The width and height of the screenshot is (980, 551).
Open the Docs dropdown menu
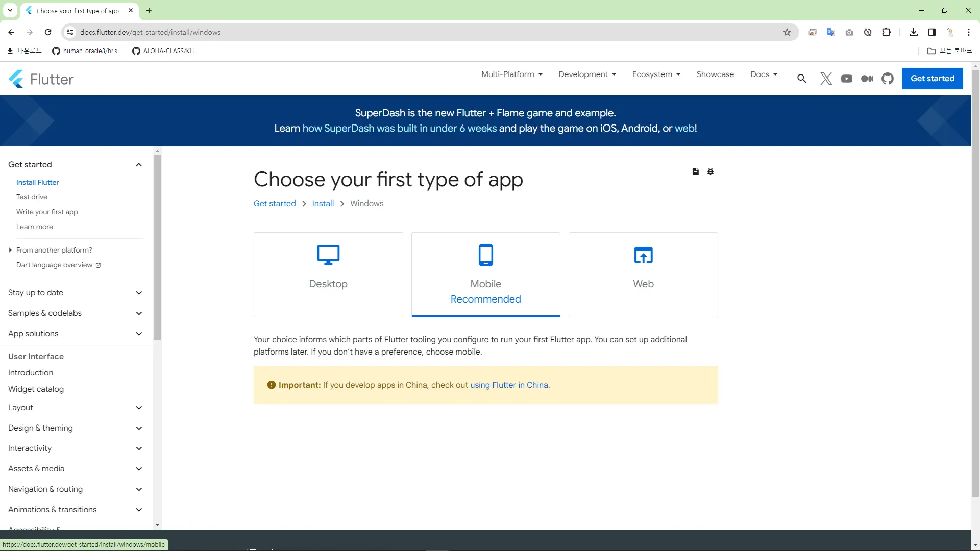click(764, 74)
